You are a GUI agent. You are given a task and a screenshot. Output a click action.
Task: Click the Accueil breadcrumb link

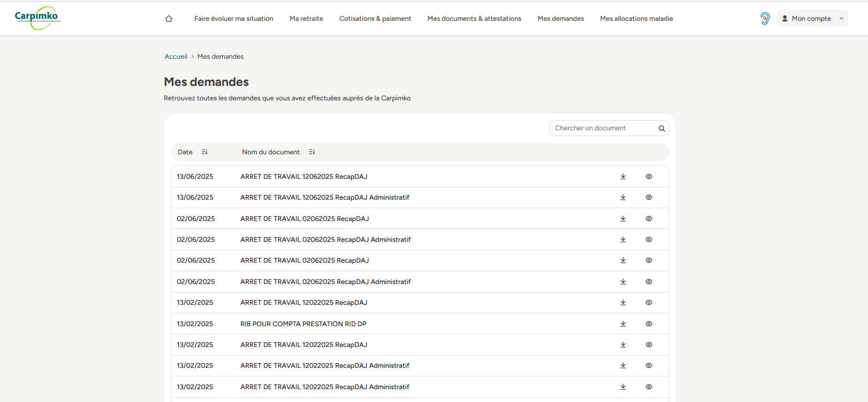coord(176,57)
